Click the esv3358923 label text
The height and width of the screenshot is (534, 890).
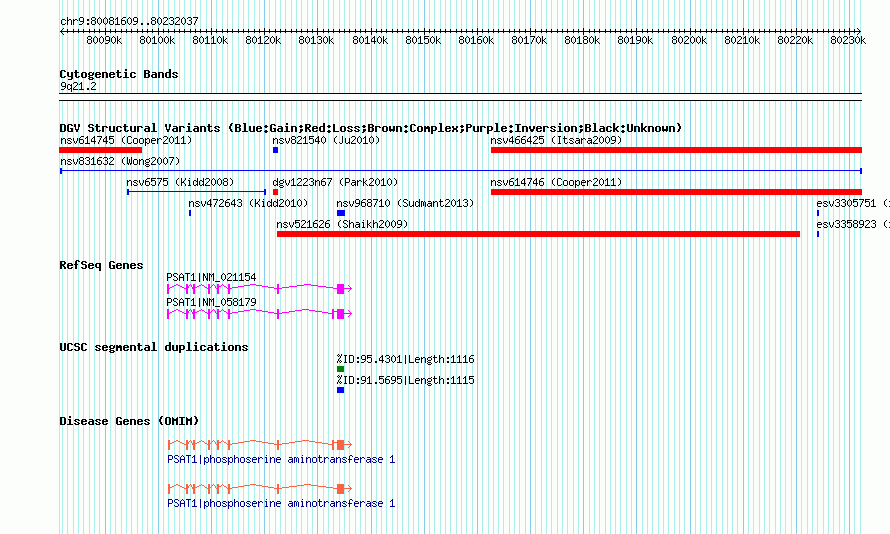point(846,224)
